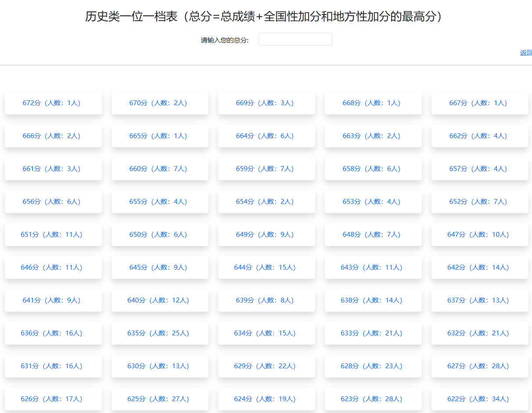Open the 658分 score card
Screen dimensions: 532x413
[x=373, y=169]
